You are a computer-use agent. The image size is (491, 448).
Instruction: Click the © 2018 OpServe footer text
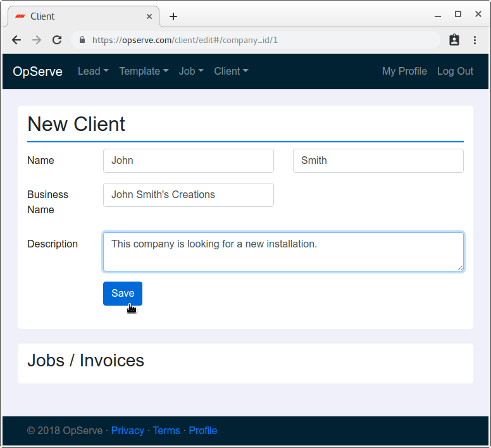click(65, 430)
